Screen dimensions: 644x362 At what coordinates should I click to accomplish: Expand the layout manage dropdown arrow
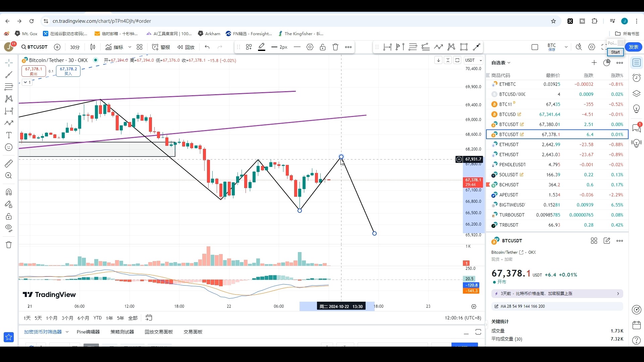point(566,47)
